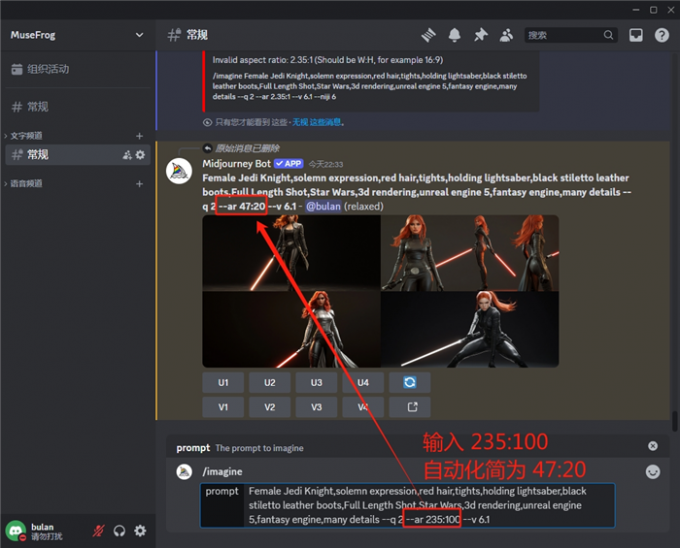Click the search magnifier icon
Image resolution: width=680 pixels, height=548 pixels.
[x=608, y=35]
